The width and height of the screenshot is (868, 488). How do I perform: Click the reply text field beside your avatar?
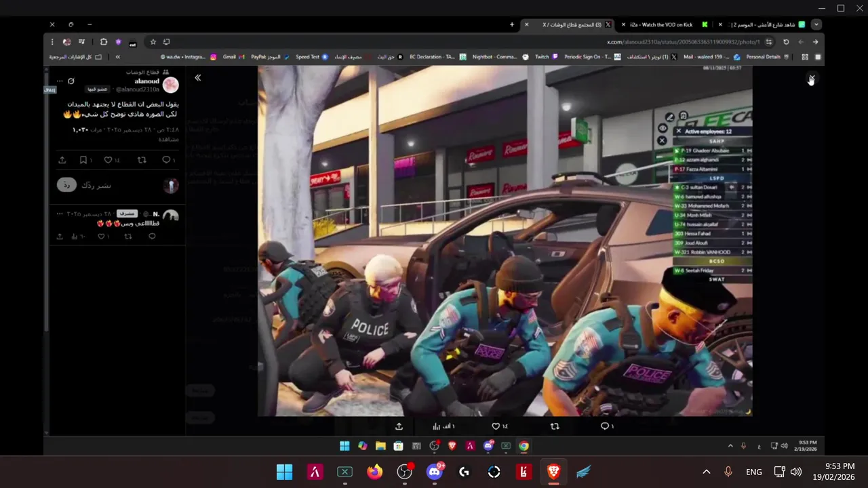[121, 185]
